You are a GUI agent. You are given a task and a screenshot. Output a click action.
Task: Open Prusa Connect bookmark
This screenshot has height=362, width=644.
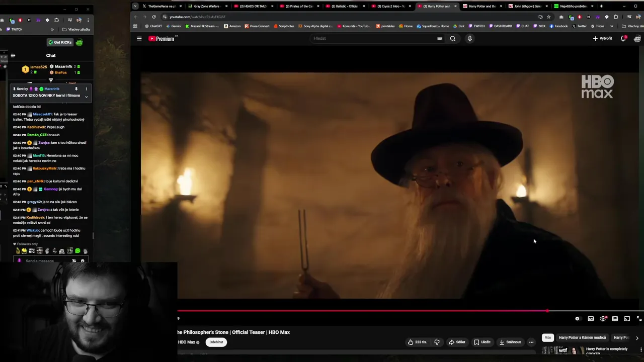(257, 26)
